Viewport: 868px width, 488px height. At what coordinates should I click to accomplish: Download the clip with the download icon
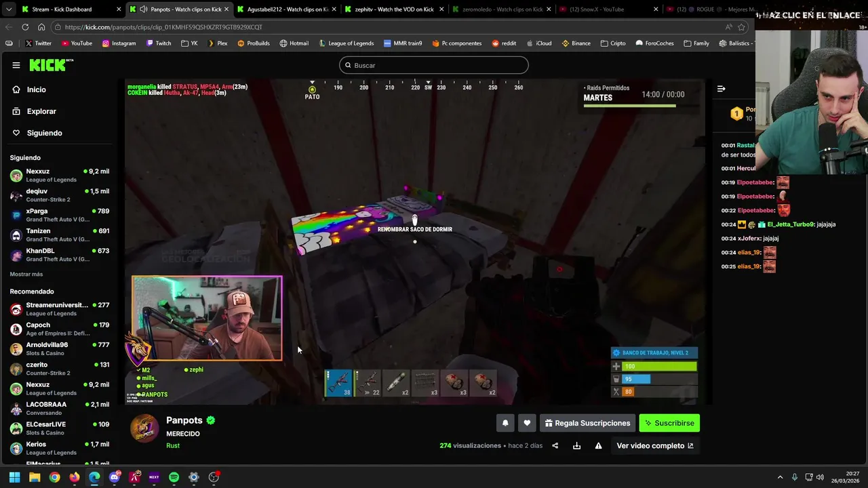[576, 445]
